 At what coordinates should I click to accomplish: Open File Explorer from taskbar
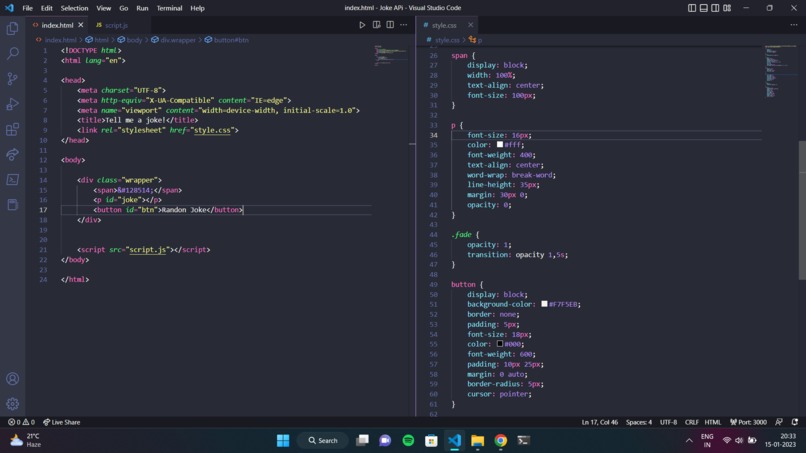point(478,441)
